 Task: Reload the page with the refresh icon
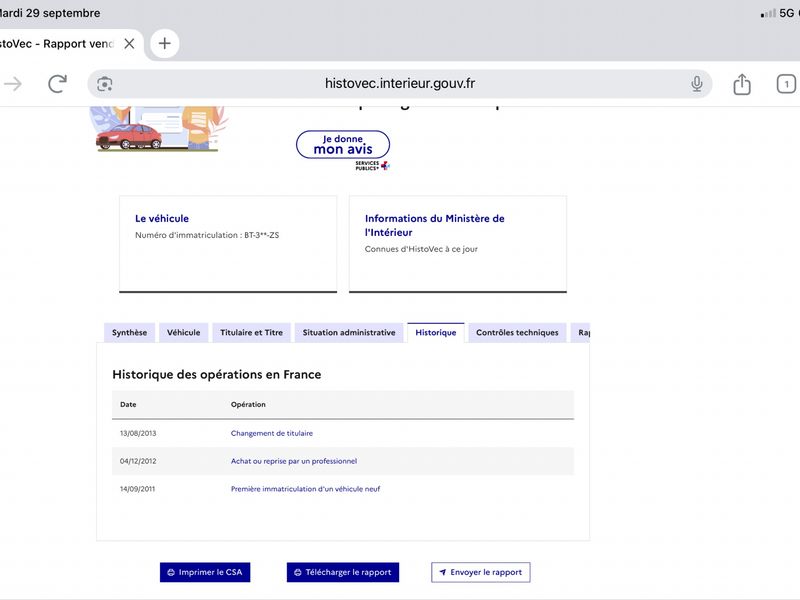tap(57, 84)
